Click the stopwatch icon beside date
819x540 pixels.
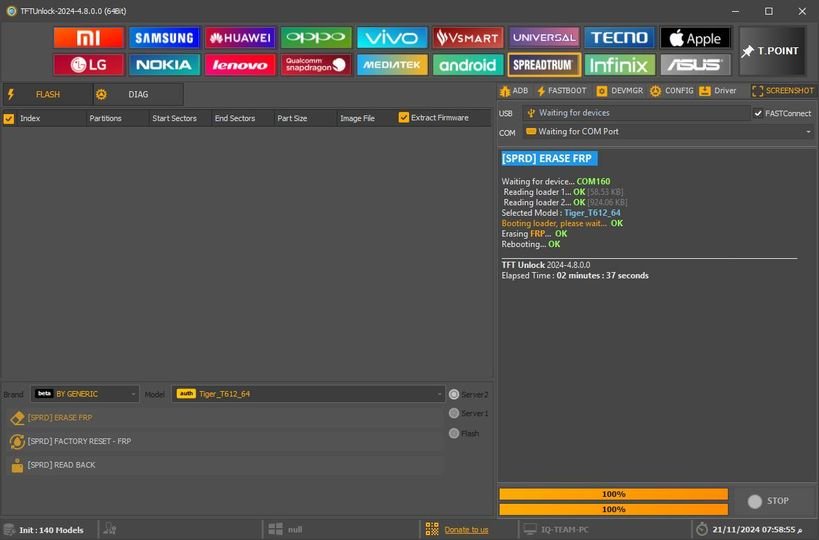click(702, 529)
